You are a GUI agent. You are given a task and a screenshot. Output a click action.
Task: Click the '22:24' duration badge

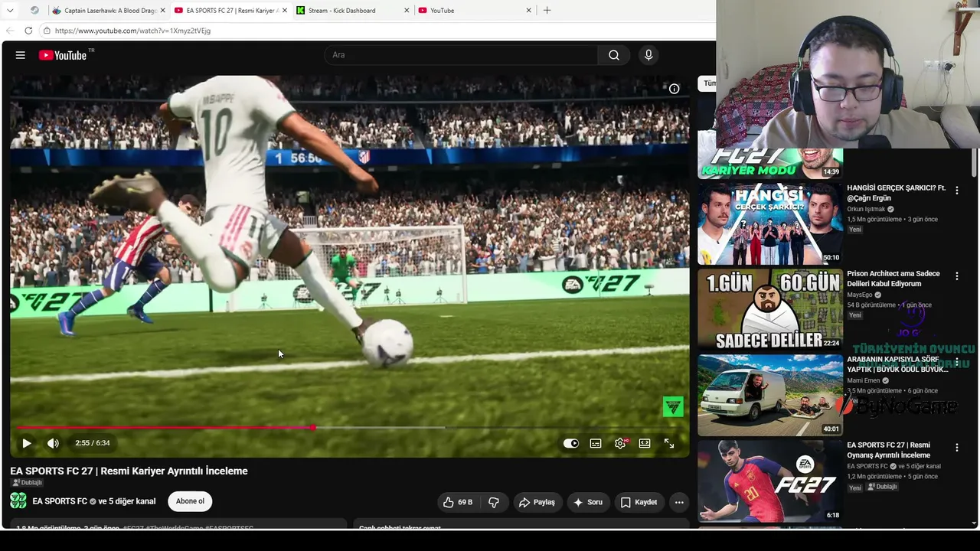(831, 344)
